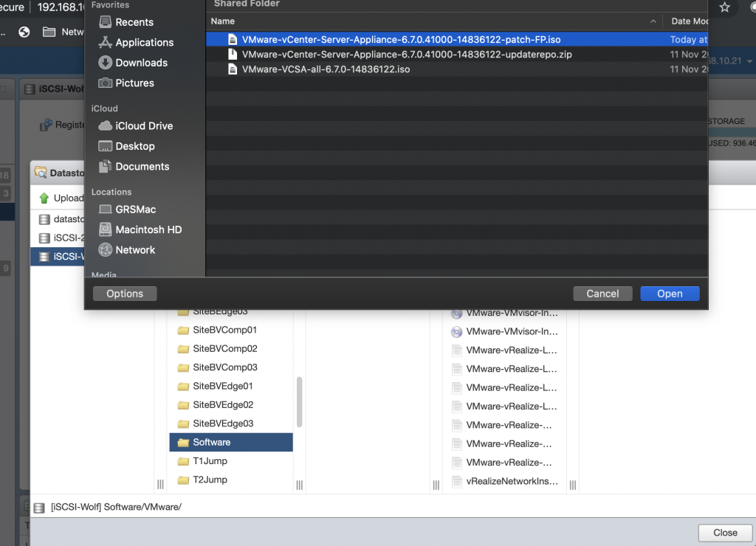Open the SiteBVEdge01 folder

(231, 386)
